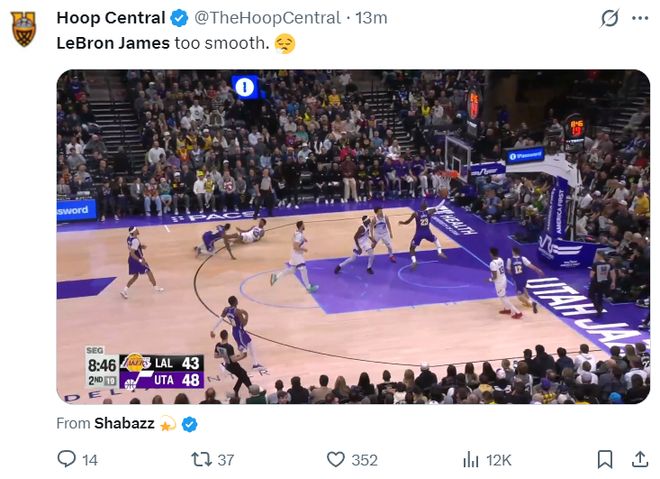Click Hoop Central's profile avatar
Viewport: 660px width, 479px height.
[23, 29]
